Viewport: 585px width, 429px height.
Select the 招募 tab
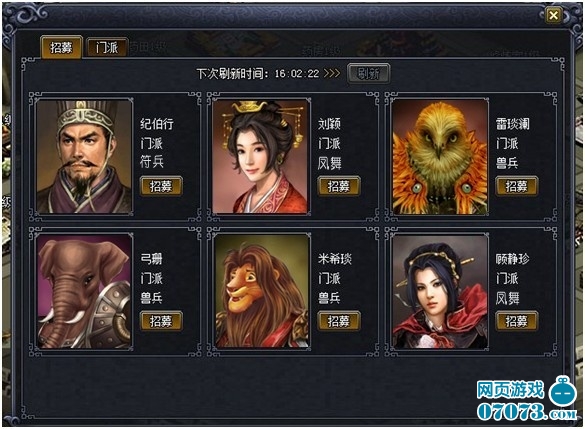coord(61,47)
